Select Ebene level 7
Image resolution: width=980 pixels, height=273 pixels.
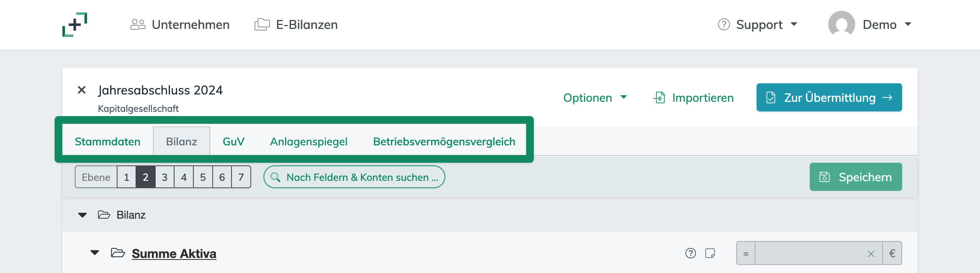(240, 177)
